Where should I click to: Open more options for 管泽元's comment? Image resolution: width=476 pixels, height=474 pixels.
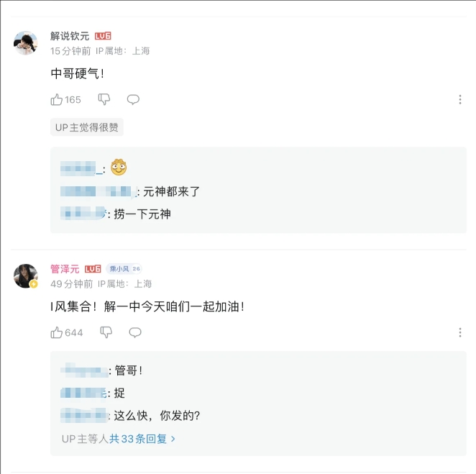460,332
